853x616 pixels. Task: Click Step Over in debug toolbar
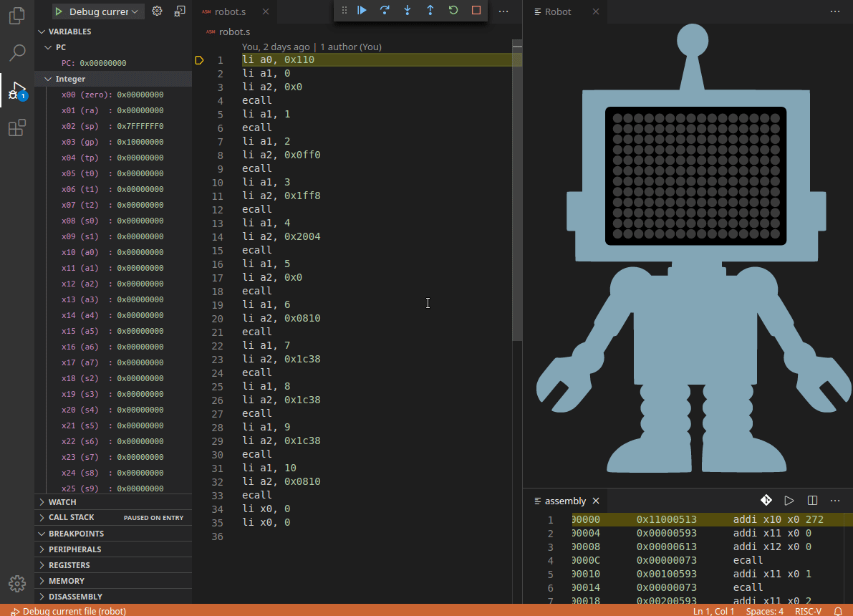coord(385,10)
